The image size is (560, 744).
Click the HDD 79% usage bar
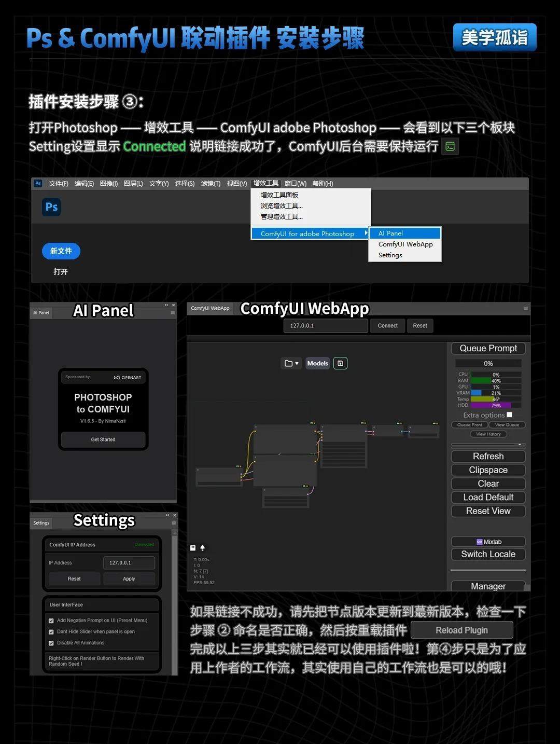pos(496,405)
